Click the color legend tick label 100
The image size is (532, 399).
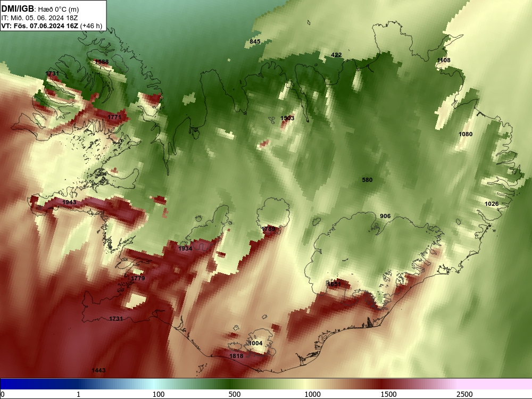159,394
